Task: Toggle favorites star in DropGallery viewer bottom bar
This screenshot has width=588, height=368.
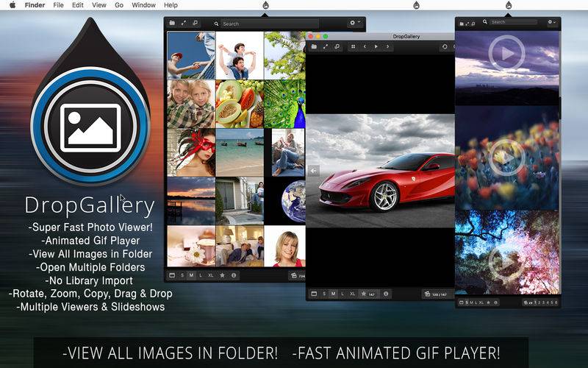Action: pos(363,294)
